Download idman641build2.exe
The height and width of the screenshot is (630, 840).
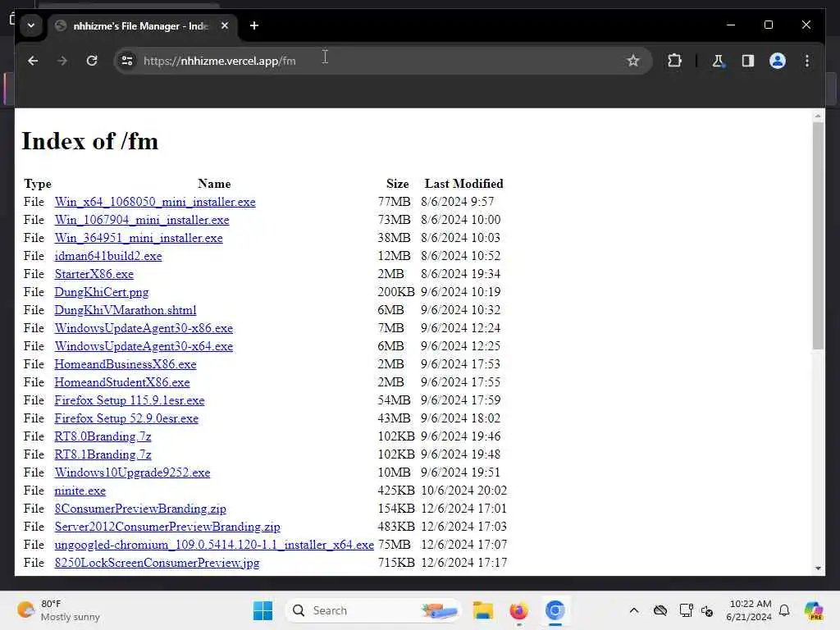tap(107, 256)
